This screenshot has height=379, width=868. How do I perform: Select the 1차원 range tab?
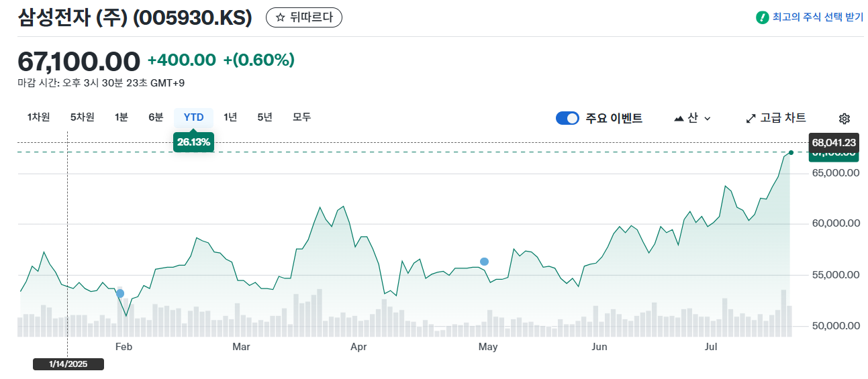[38, 117]
